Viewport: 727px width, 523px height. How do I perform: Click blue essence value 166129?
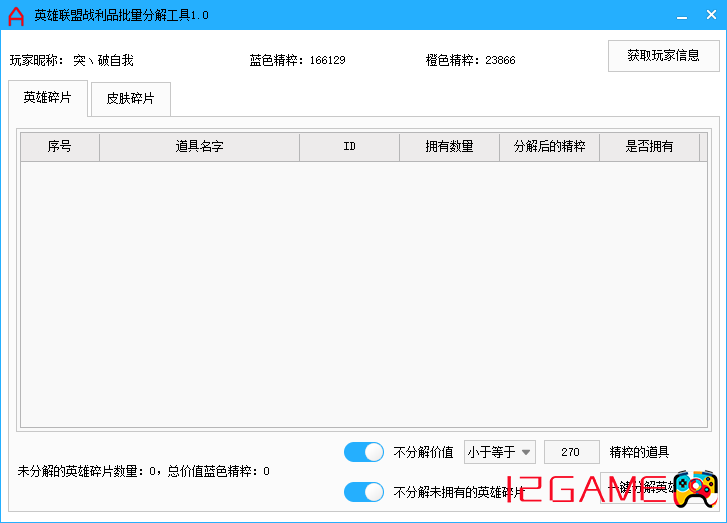pyautogui.click(x=327, y=60)
